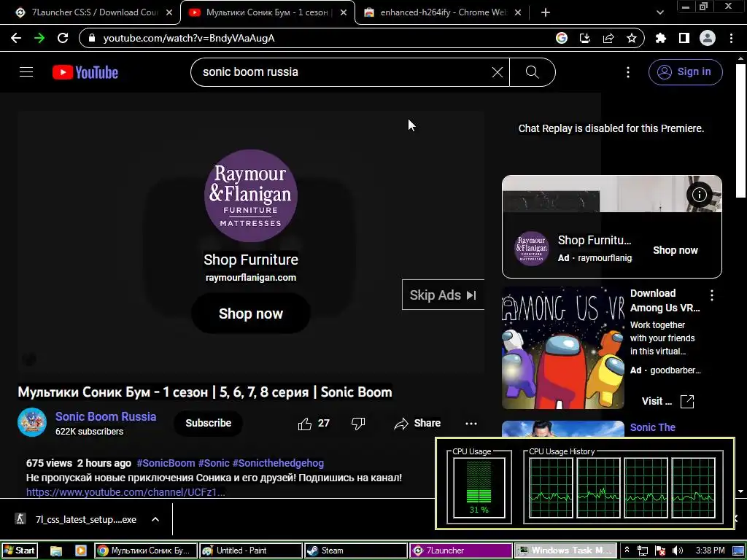Click Sign in button
This screenshot has width=747, height=560.
coord(686,72)
